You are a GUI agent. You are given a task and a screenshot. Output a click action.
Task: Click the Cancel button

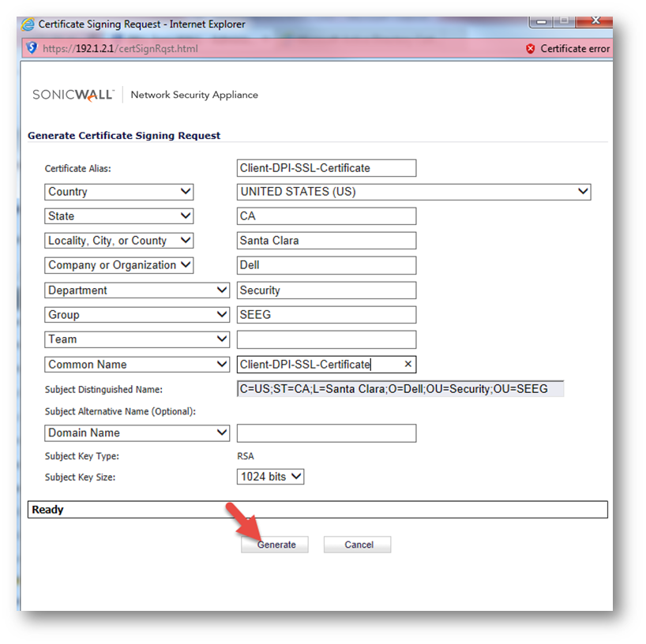[x=357, y=545]
